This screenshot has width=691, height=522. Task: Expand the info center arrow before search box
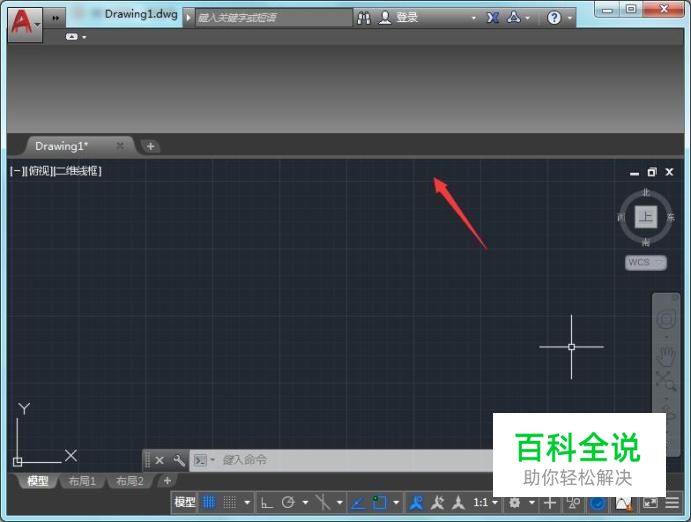pos(188,18)
